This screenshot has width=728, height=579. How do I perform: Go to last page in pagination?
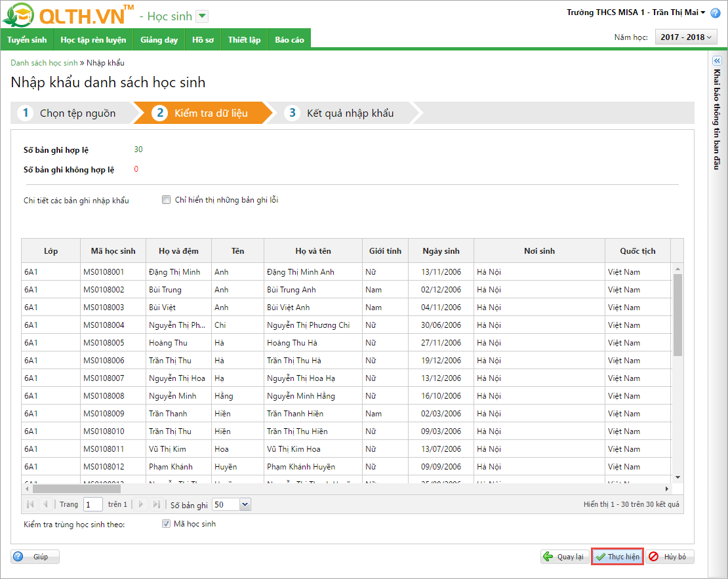157,504
